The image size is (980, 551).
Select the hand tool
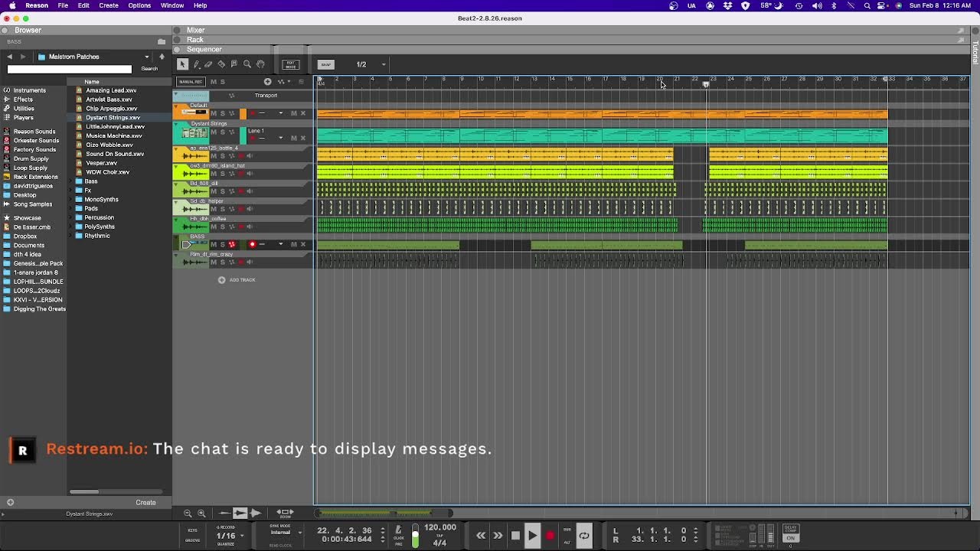pyautogui.click(x=260, y=64)
